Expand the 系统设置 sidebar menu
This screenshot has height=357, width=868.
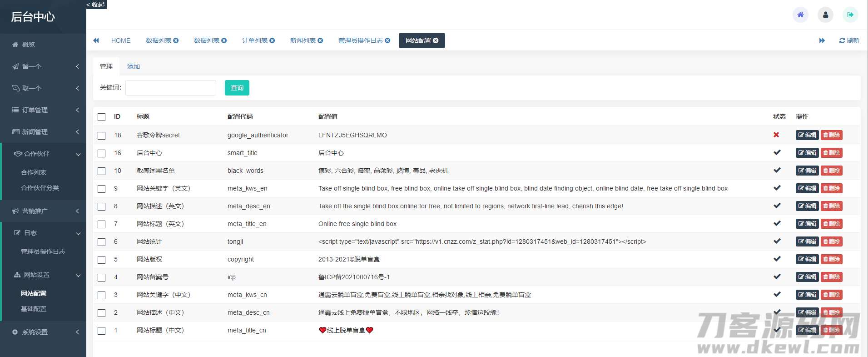click(43, 332)
